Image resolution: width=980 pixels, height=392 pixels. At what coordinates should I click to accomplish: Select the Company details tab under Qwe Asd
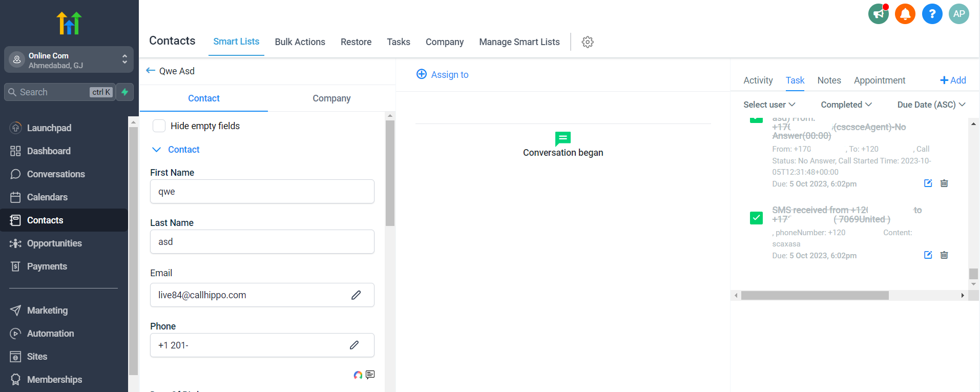[x=331, y=98]
